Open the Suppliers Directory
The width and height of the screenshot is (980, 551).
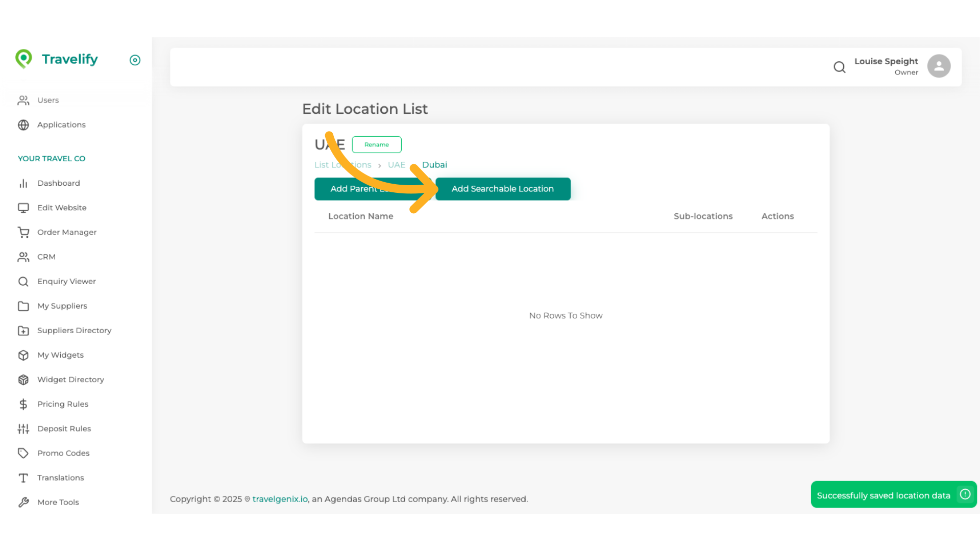(74, 331)
